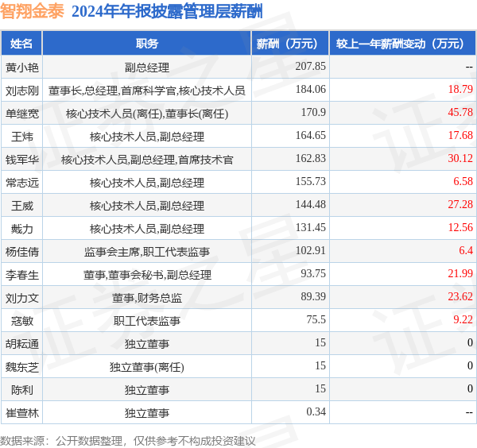477x448 pixels.
Task: Click the name 钱军华
Action: click(x=22, y=160)
